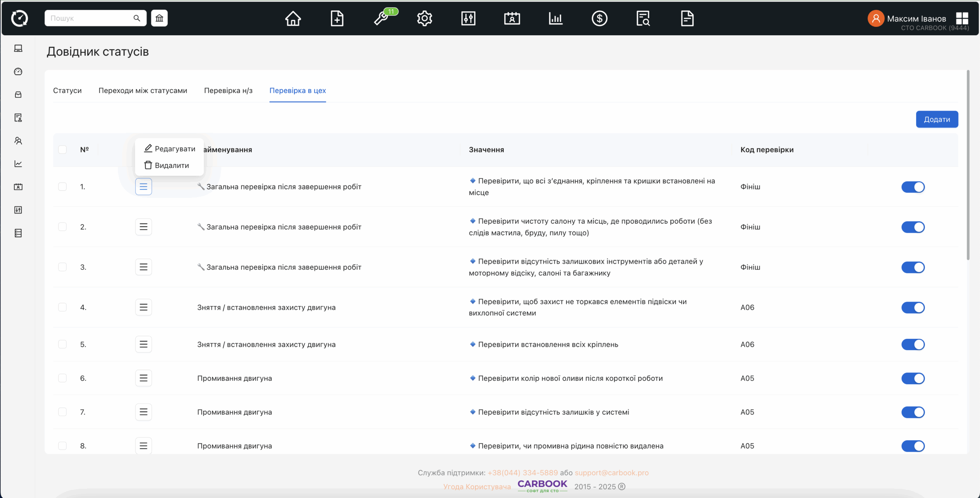Open the apps grid icon near username
Viewport: 980px width, 498px height.
[x=962, y=18]
